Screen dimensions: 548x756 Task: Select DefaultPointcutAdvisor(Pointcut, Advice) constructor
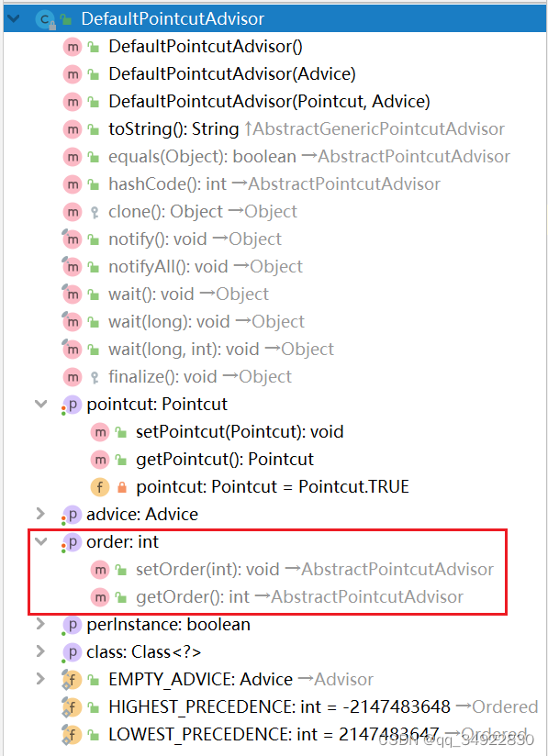[246, 102]
